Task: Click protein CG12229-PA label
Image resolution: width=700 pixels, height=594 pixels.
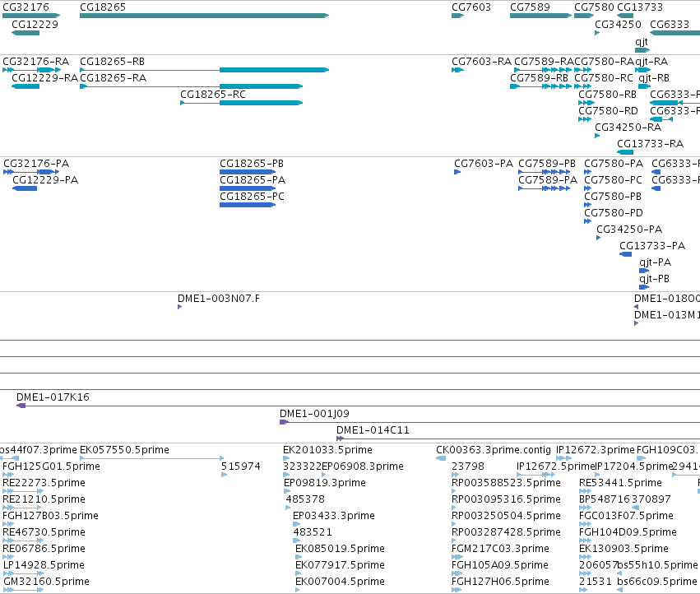Action: coord(45,180)
